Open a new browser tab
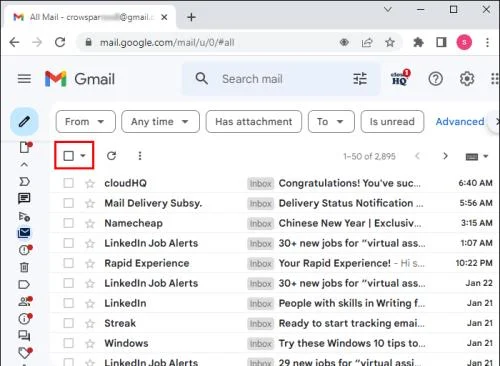The height and width of the screenshot is (366, 500). pyautogui.click(x=191, y=17)
